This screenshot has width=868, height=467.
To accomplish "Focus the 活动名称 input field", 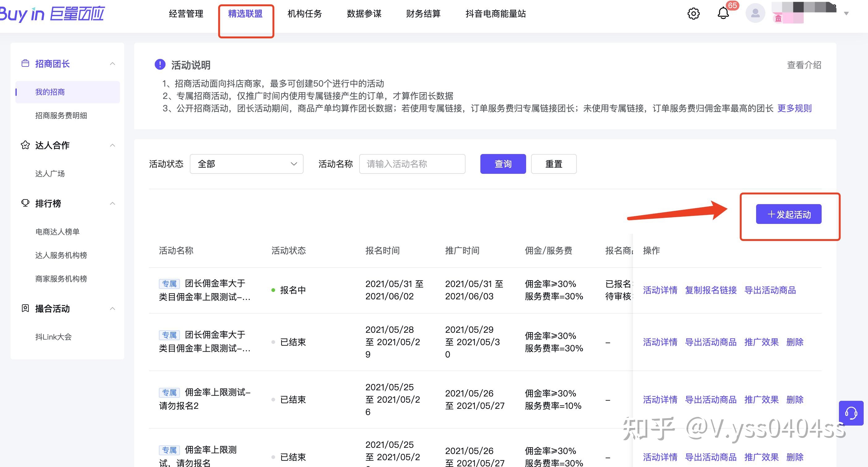I will click(412, 164).
